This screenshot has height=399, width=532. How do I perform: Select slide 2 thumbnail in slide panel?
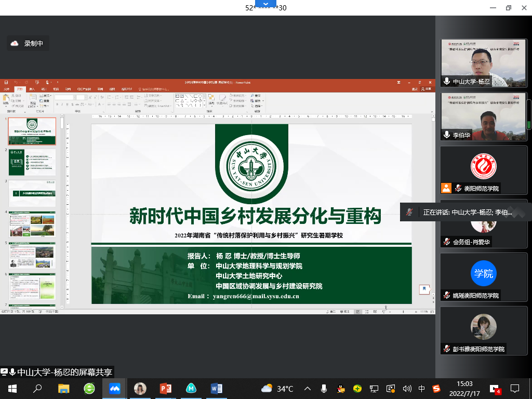pyautogui.click(x=32, y=162)
